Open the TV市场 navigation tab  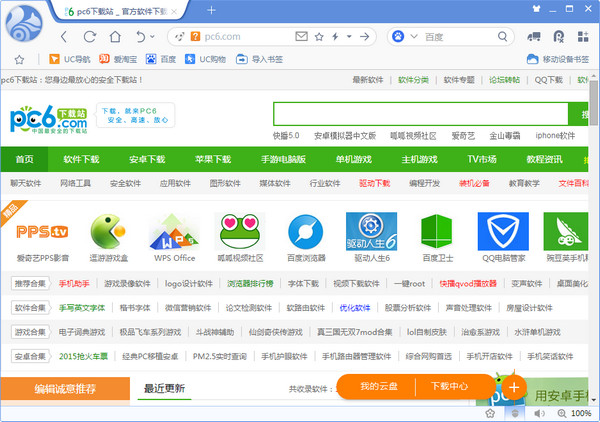(x=482, y=159)
